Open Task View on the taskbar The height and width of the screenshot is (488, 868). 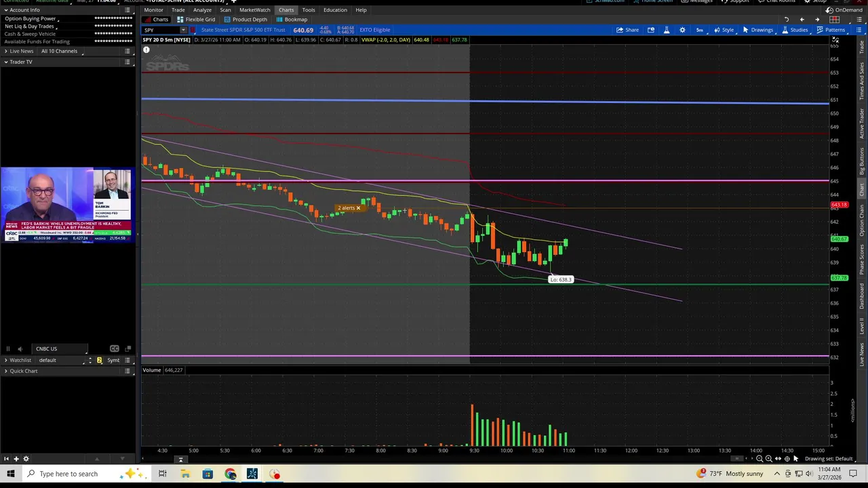coord(163,474)
